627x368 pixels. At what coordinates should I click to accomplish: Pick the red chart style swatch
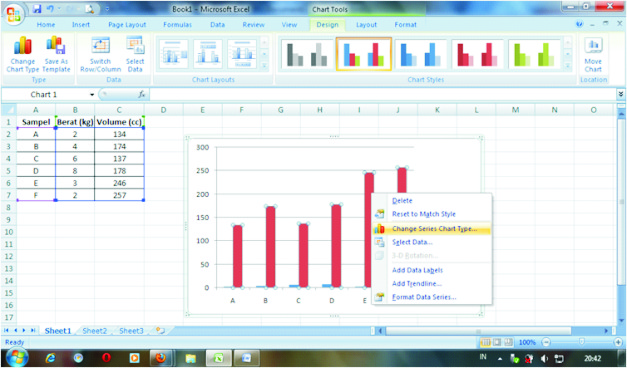[x=477, y=54]
